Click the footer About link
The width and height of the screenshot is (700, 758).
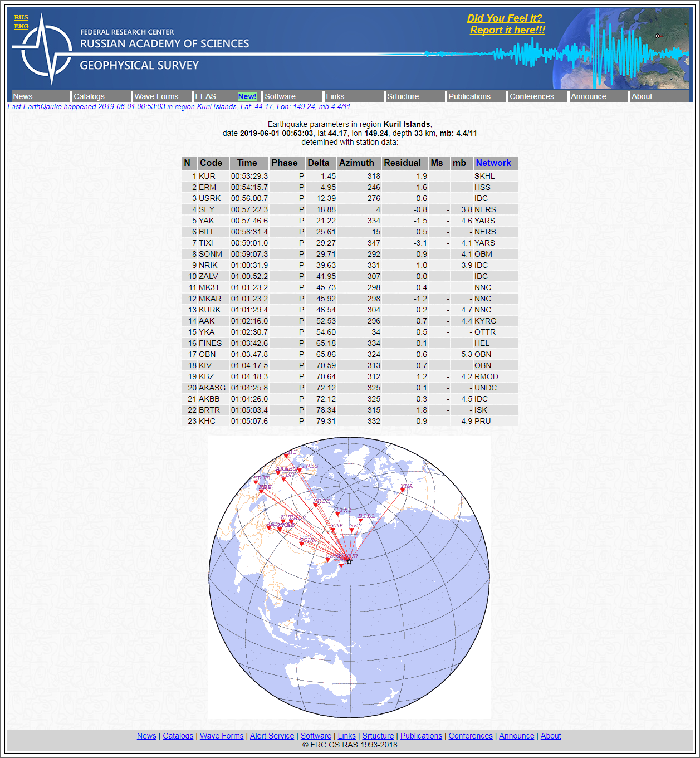click(x=550, y=736)
